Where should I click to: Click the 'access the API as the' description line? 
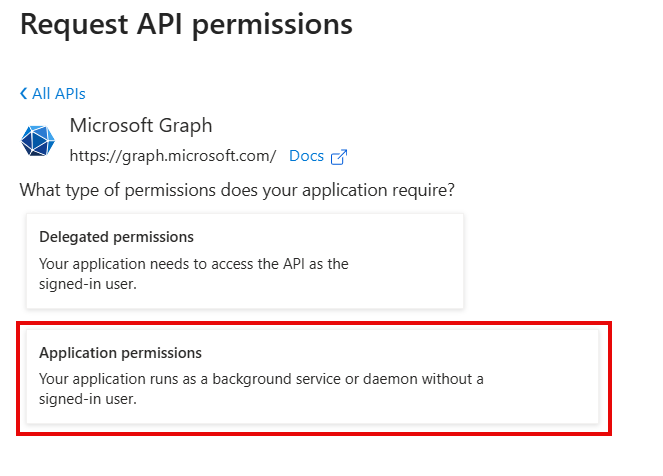pos(193,264)
